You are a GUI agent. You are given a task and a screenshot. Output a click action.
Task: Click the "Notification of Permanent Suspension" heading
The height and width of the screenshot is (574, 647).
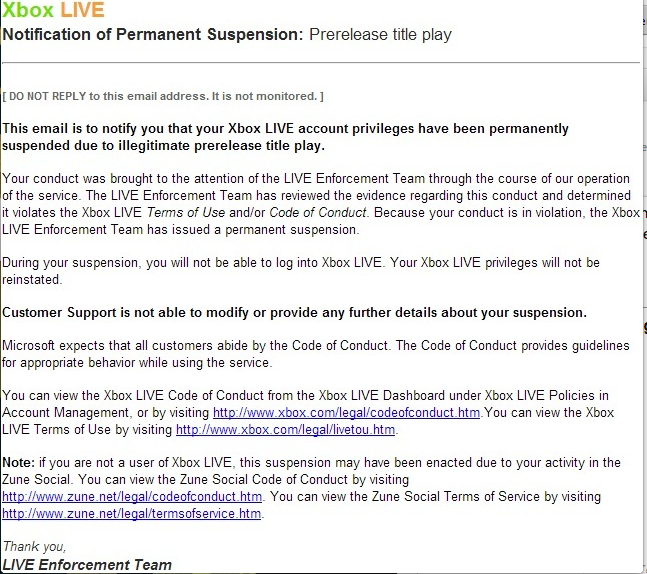point(152,35)
